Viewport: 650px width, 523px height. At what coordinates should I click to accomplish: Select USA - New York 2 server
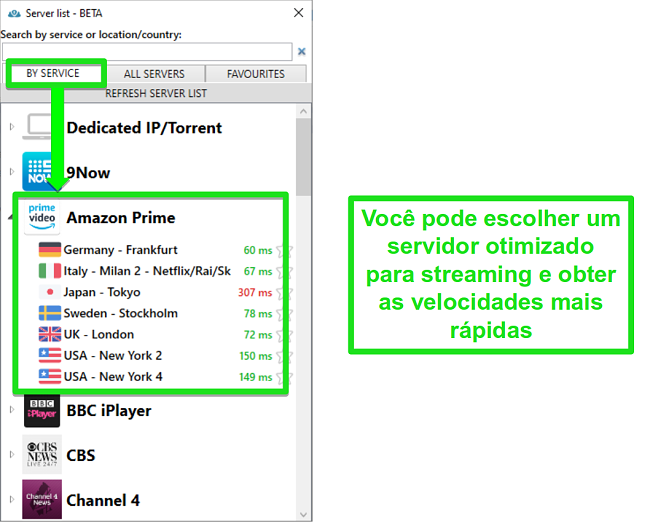(x=113, y=356)
